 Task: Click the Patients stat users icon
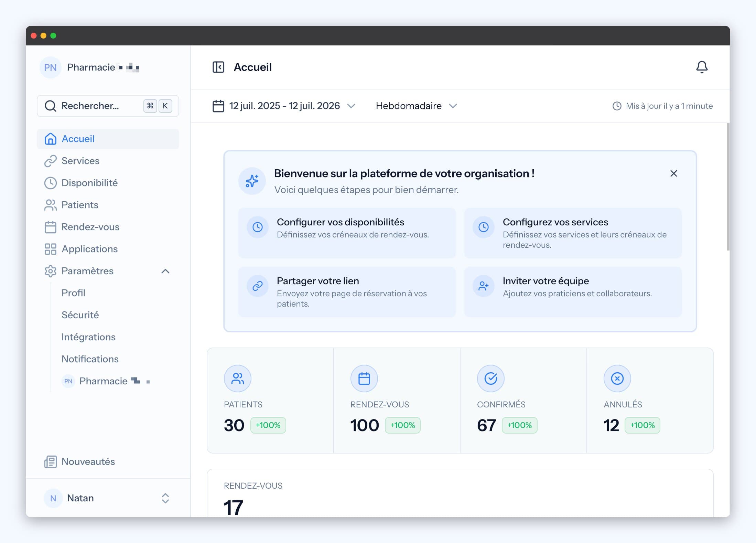[238, 379]
